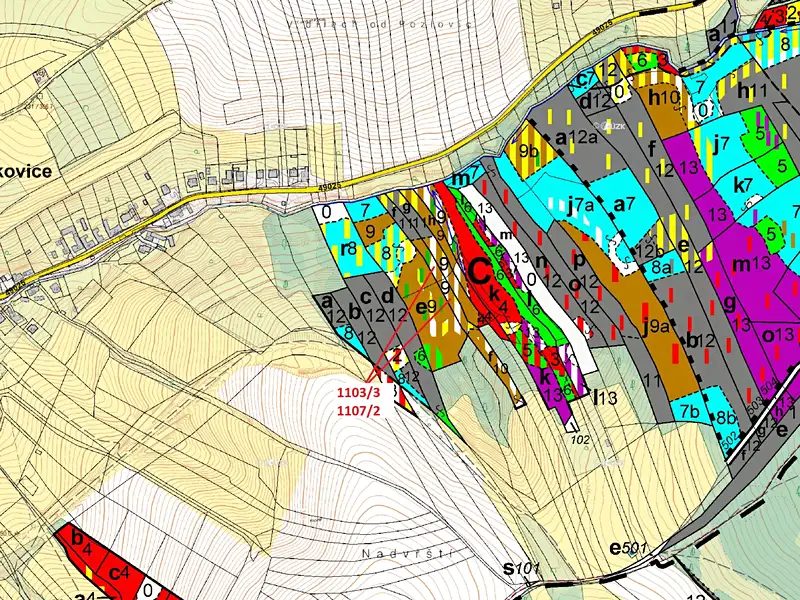Click the label 502 near dashed border
800x600 pixels.
[732, 442]
